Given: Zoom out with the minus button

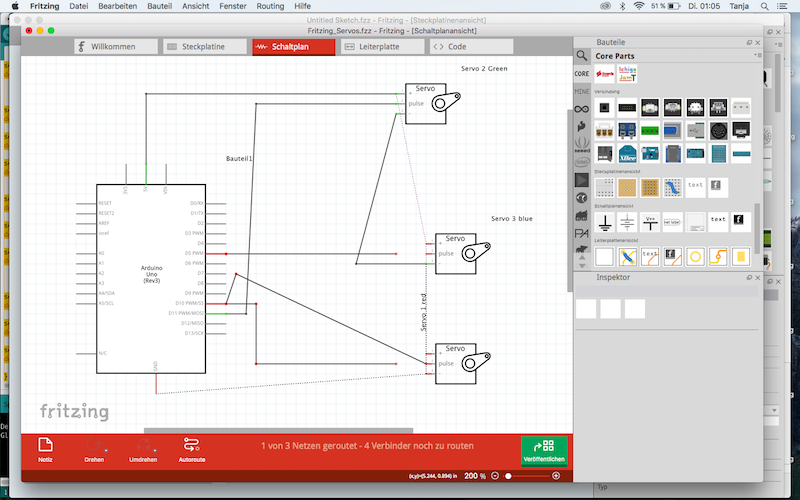Looking at the screenshot, I should (494, 476).
